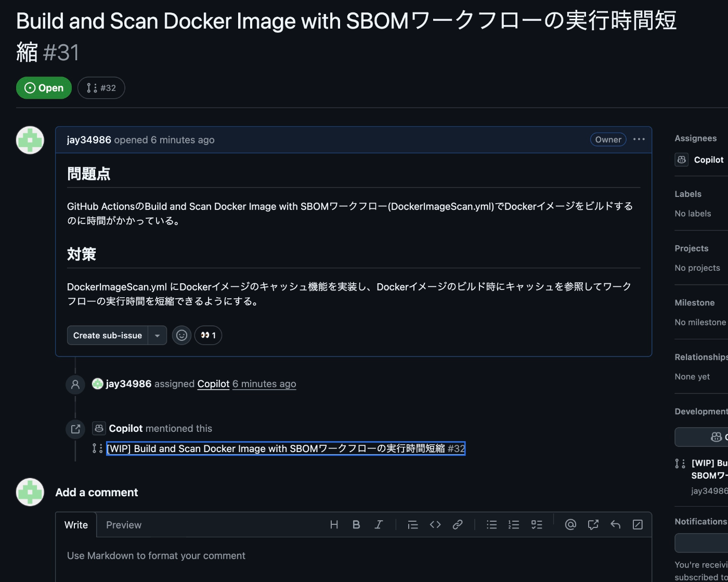Click the Owner badge
Viewport: 728px width, 582px height.
[x=608, y=139]
